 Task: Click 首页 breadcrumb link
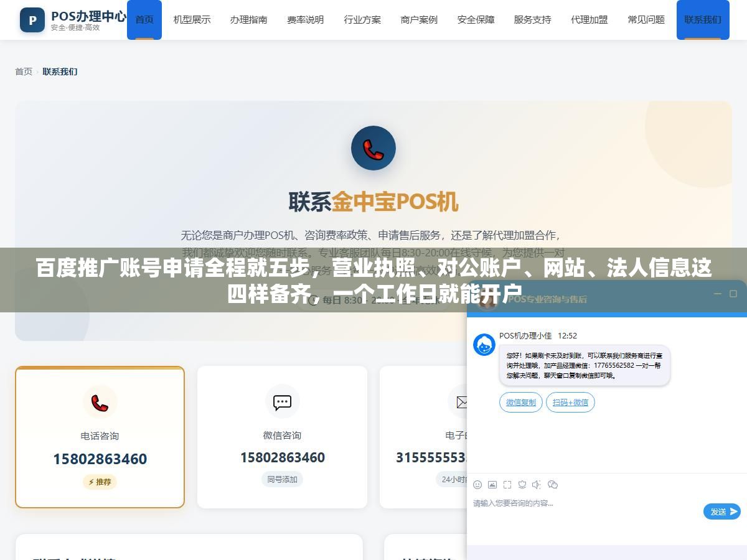click(x=24, y=72)
